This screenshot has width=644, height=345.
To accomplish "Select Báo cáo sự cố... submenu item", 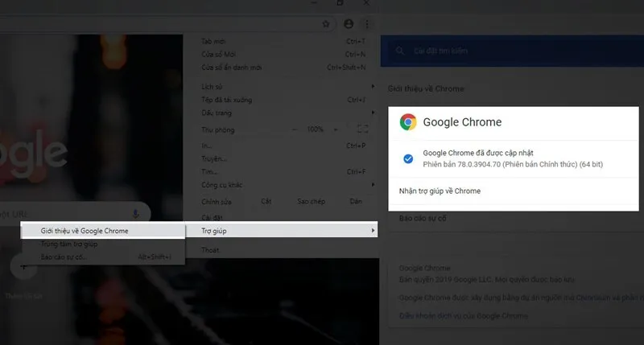I will point(103,257).
